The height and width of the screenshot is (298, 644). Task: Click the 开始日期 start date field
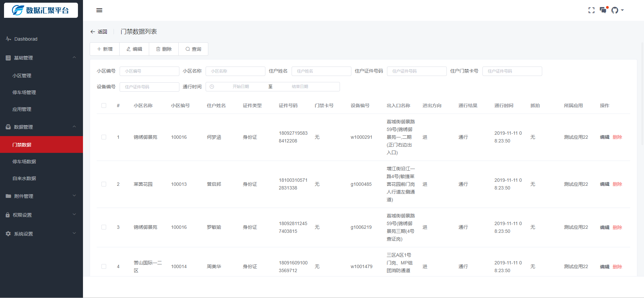point(241,87)
